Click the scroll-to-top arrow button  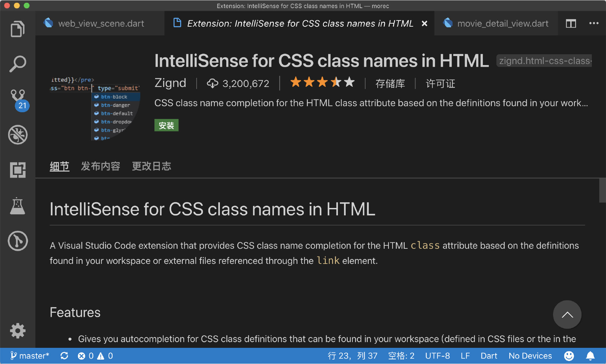click(x=567, y=314)
